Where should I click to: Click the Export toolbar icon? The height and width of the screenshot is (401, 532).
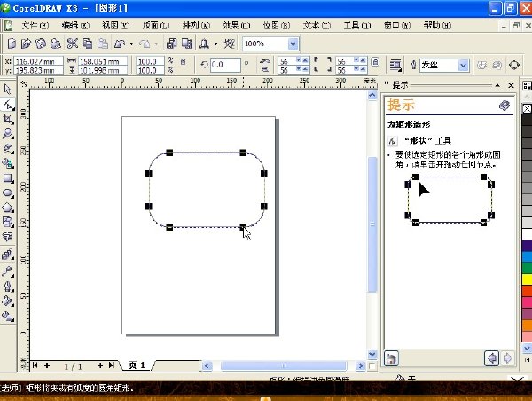click(187, 43)
